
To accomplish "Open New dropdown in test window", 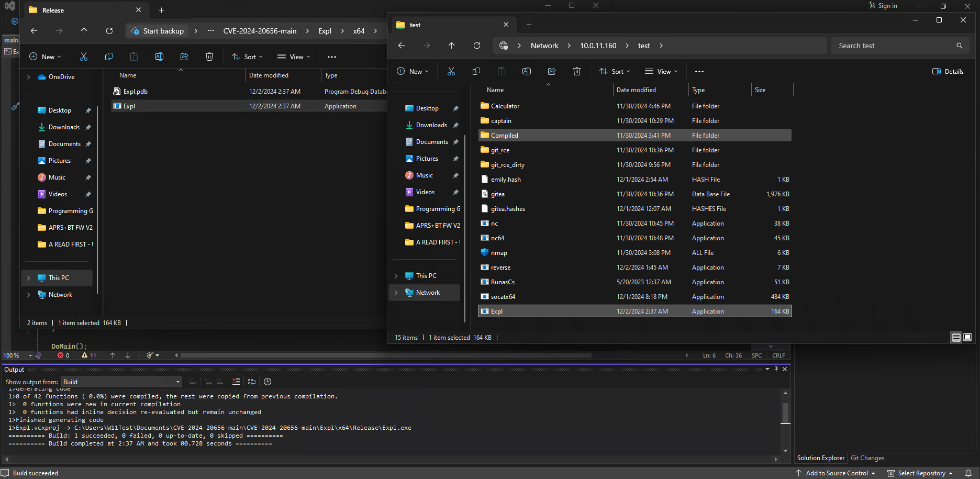I will (413, 71).
